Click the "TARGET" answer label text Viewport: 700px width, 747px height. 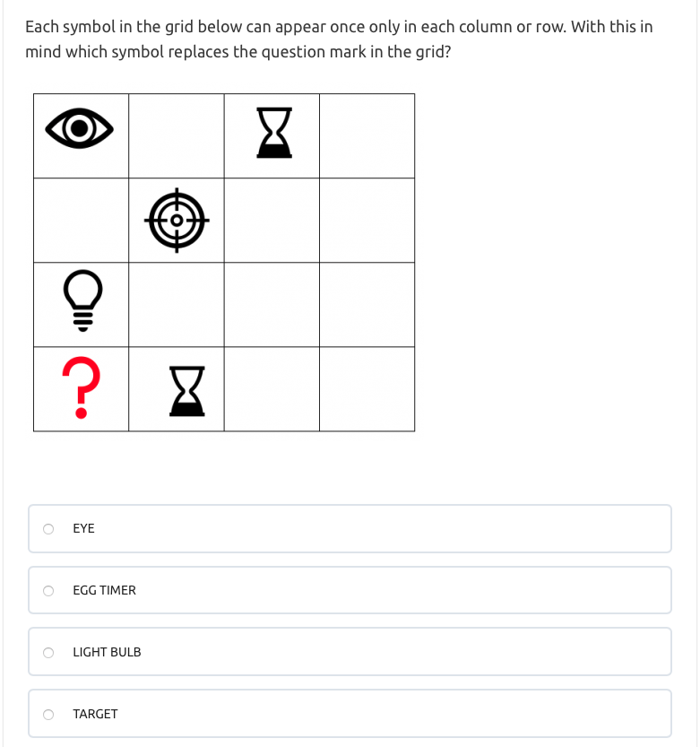point(95,714)
